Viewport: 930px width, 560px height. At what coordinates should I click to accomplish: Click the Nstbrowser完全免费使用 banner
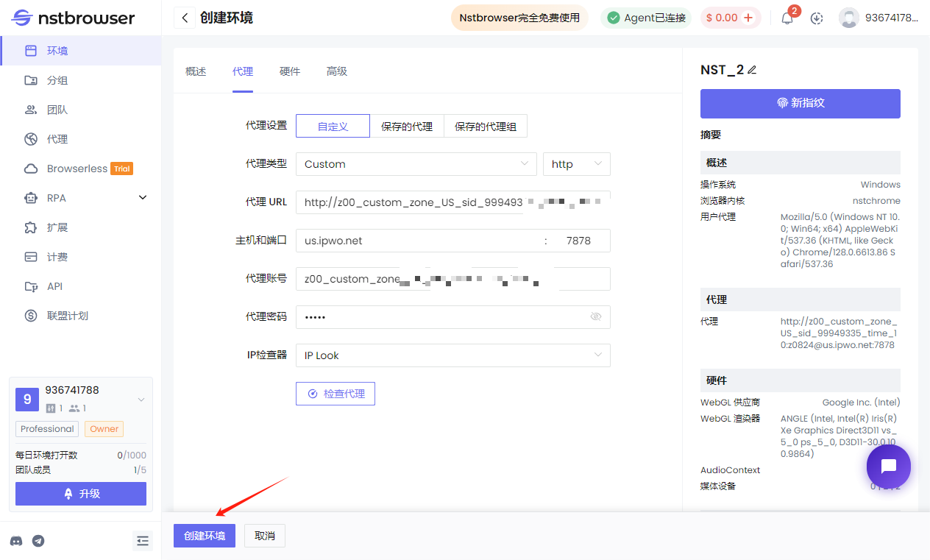519,18
